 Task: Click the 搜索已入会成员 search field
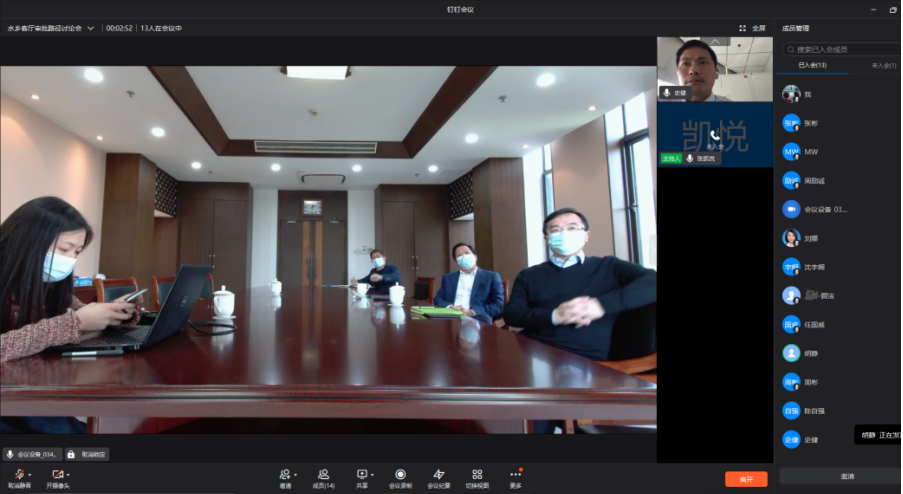(x=846, y=49)
